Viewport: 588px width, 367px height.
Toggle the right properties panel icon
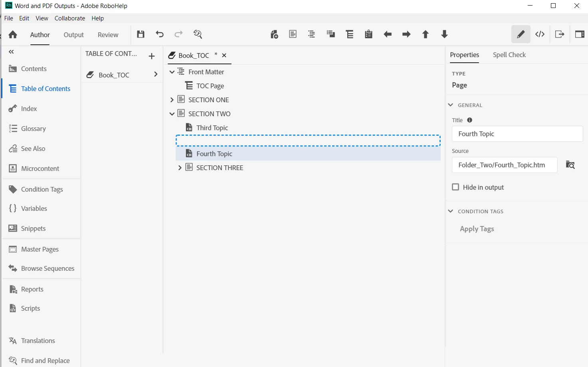(x=580, y=34)
